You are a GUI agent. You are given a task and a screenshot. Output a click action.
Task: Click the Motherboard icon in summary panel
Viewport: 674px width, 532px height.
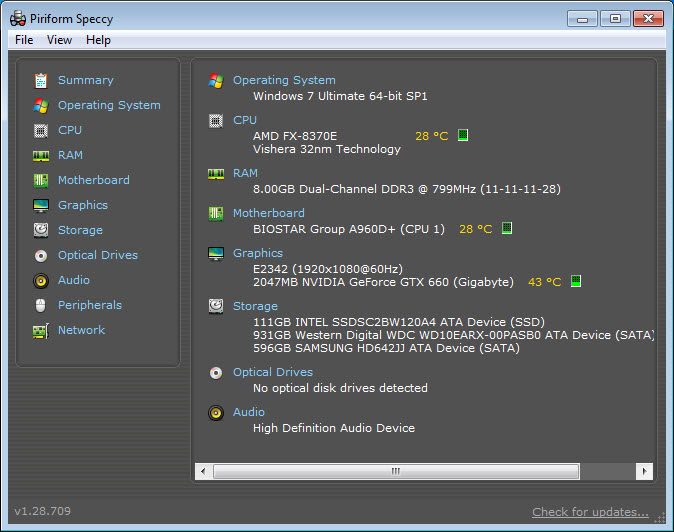pos(216,214)
